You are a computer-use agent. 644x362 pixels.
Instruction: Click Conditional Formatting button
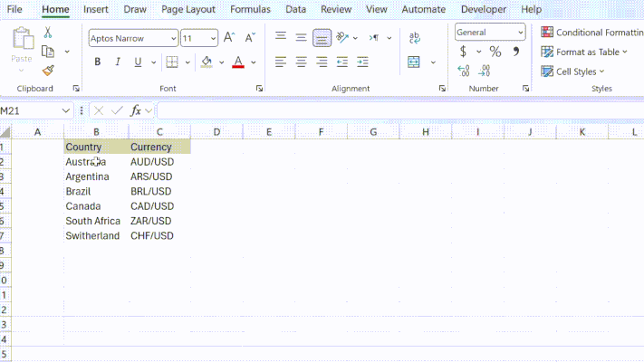[592, 33]
